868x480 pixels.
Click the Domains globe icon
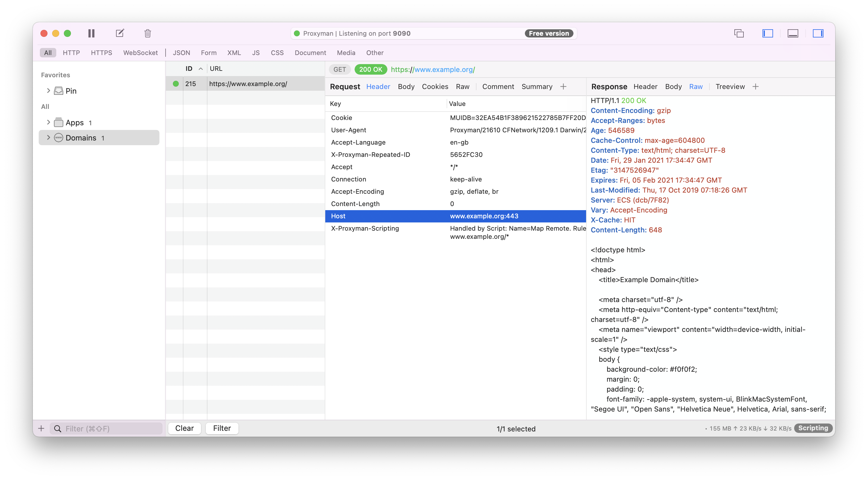pyautogui.click(x=58, y=137)
